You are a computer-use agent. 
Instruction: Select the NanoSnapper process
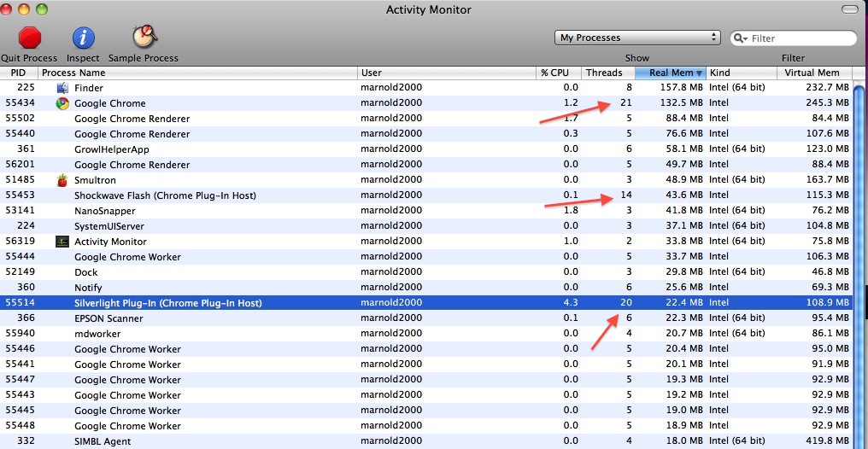click(426, 211)
